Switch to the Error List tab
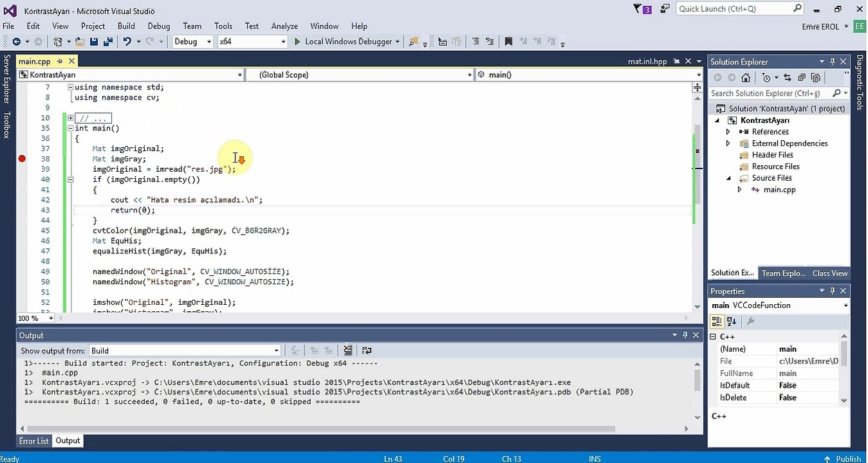The height and width of the screenshot is (463, 868). (34, 441)
